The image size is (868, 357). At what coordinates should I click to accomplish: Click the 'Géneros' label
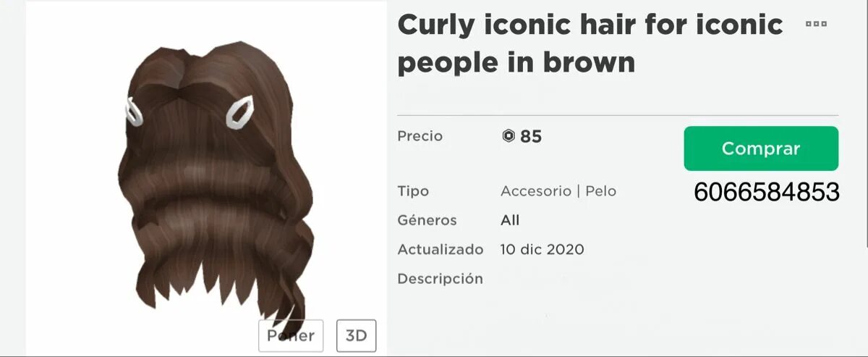click(x=427, y=220)
